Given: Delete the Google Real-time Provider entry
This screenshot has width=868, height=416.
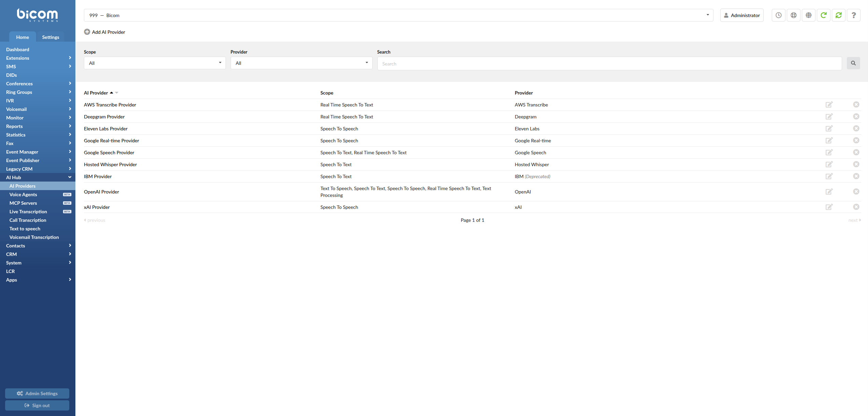Looking at the screenshot, I should [856, 141].
